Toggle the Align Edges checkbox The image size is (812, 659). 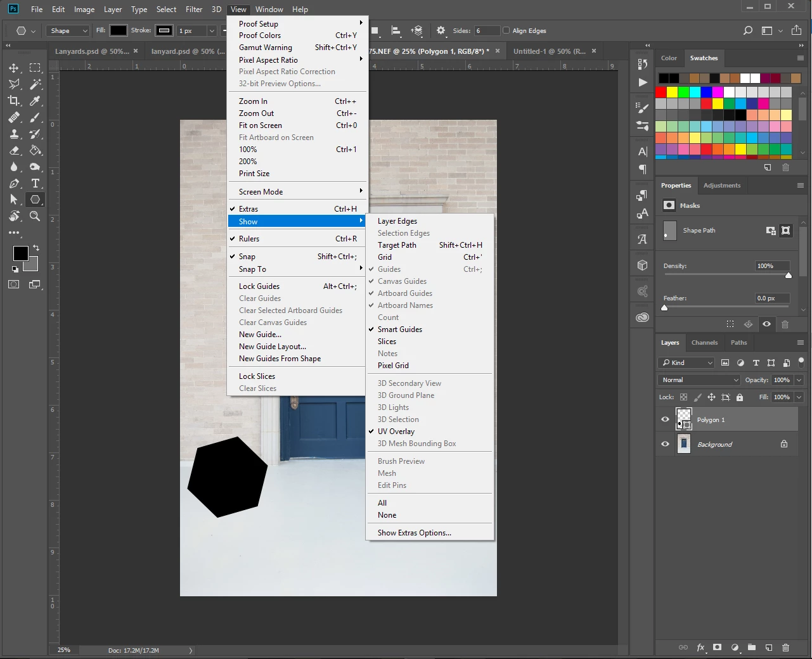coord(506,30)
